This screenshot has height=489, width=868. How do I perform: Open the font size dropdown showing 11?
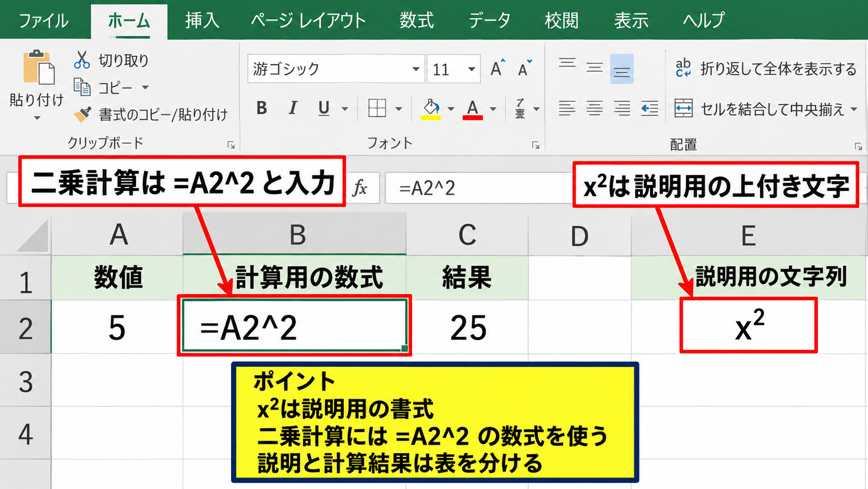[x=471, y=69]
